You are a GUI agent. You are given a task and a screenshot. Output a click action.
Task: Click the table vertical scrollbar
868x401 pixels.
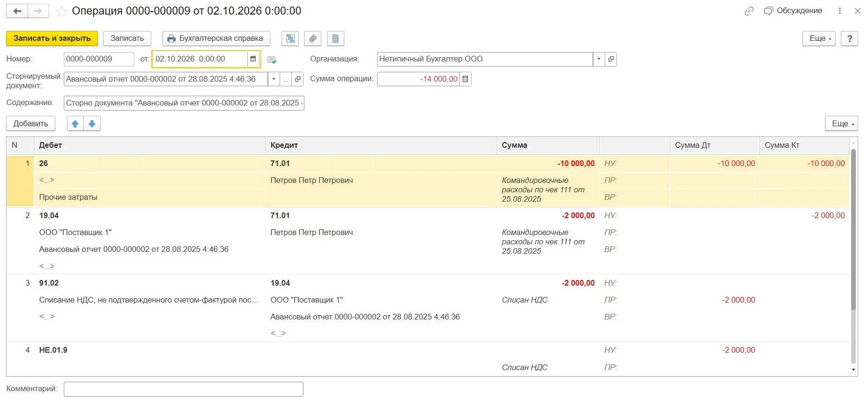point(853,229)
